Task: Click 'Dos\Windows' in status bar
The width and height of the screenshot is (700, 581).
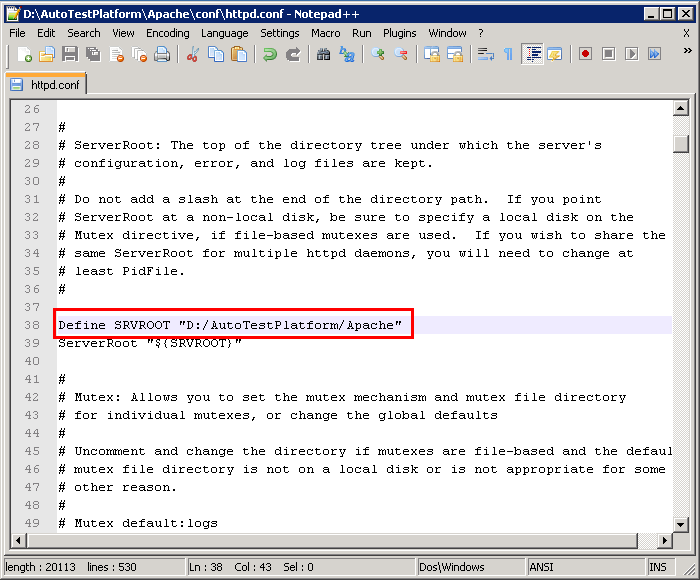Action: (452, 567)
